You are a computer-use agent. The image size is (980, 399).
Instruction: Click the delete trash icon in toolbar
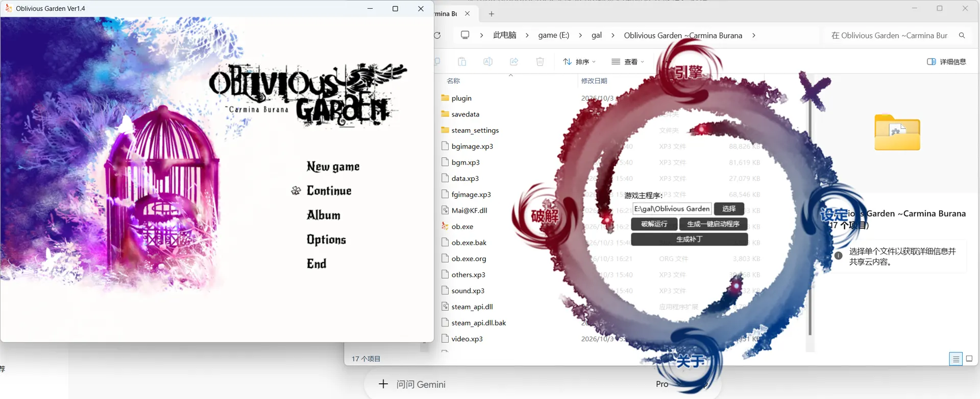point(540,62)
